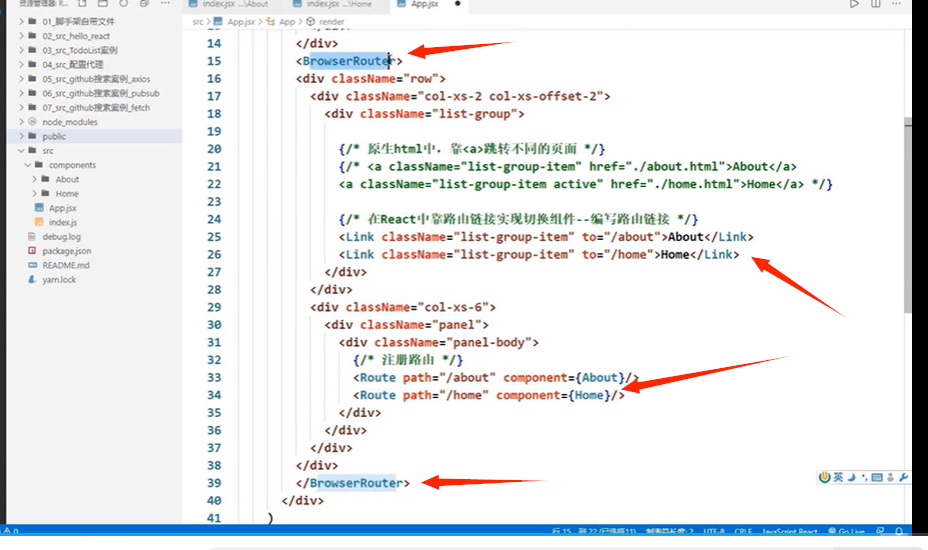The image size is (928, 550).
Task: Toggle IME punctuation mode icon
Action: [x=864, y=477]
